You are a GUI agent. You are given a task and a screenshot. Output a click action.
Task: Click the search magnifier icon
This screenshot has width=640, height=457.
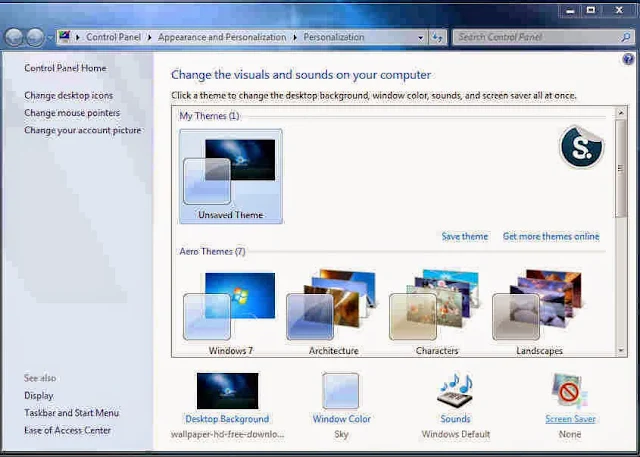625,38
